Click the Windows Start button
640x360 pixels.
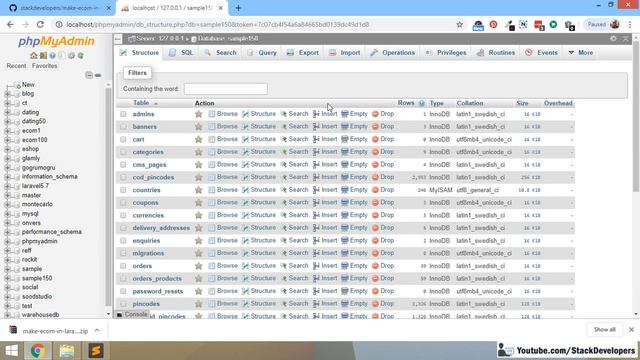[x=11, y=351]
